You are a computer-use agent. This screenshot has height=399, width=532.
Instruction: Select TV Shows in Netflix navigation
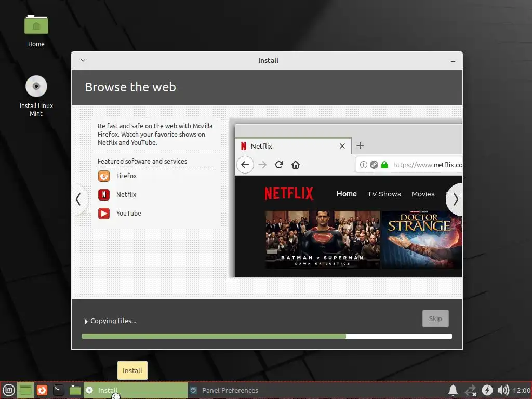point(384,194)
